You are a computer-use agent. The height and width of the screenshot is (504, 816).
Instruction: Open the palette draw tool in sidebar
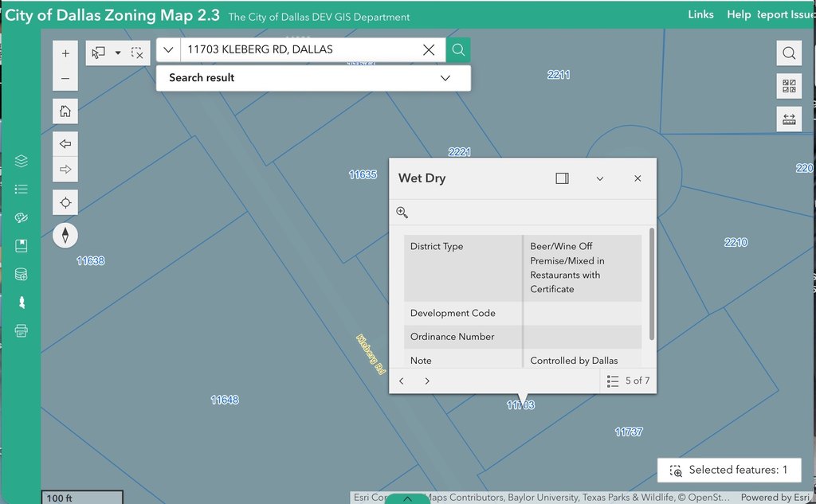[22, 217]
